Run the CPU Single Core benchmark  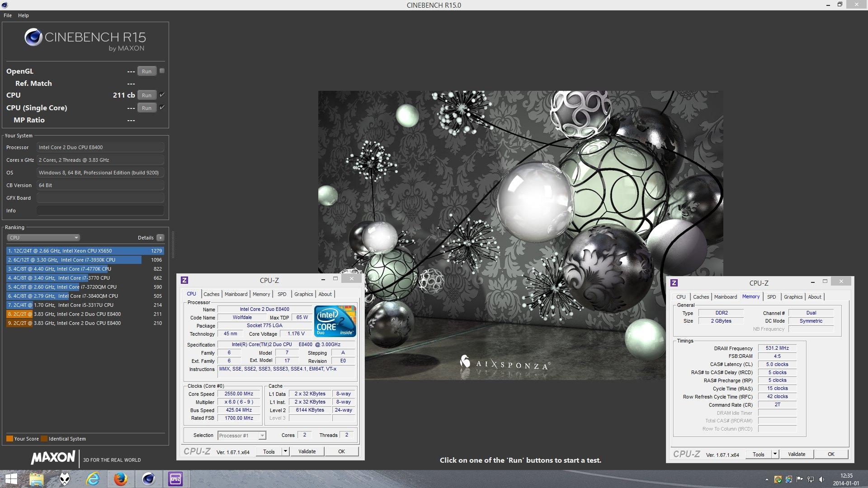pyautogui.click(x=147, y=108)
